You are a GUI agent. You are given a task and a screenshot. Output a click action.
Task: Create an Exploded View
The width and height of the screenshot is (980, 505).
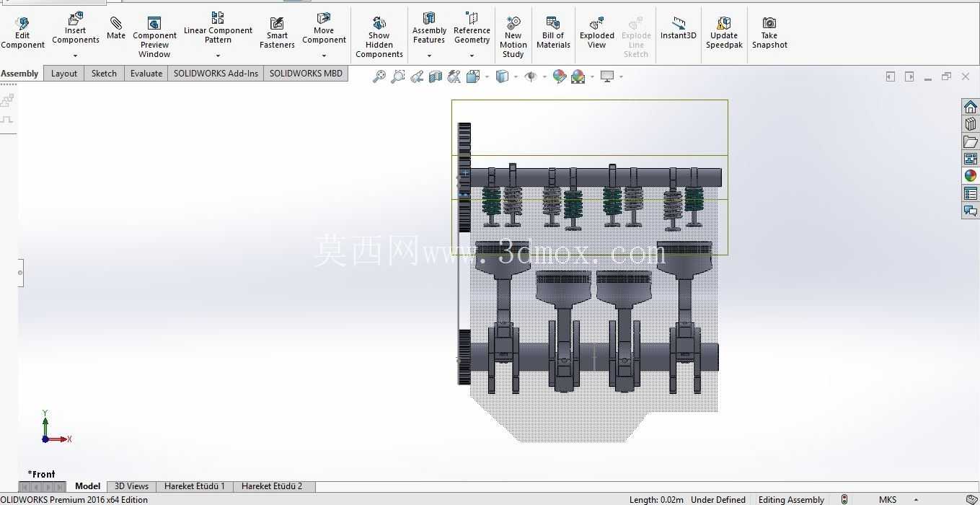click(x=597, y=33)
